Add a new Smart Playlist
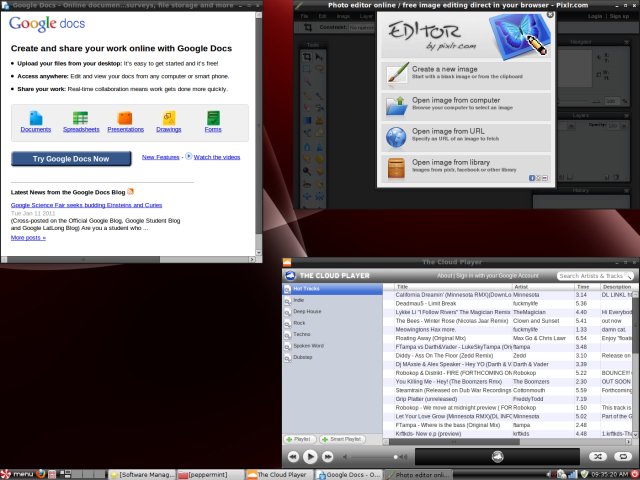The width and height of the screenshot is (640, 480). point(342,440)
